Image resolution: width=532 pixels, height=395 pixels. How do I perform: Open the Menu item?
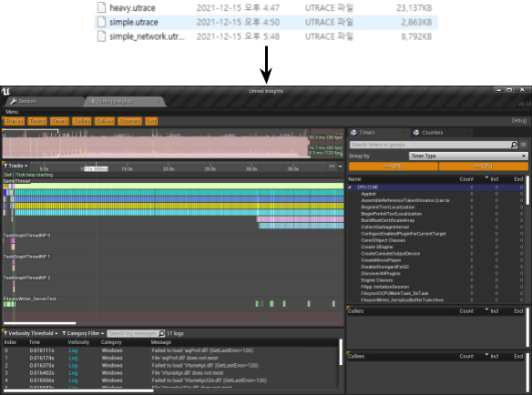(x=12, y=112)
